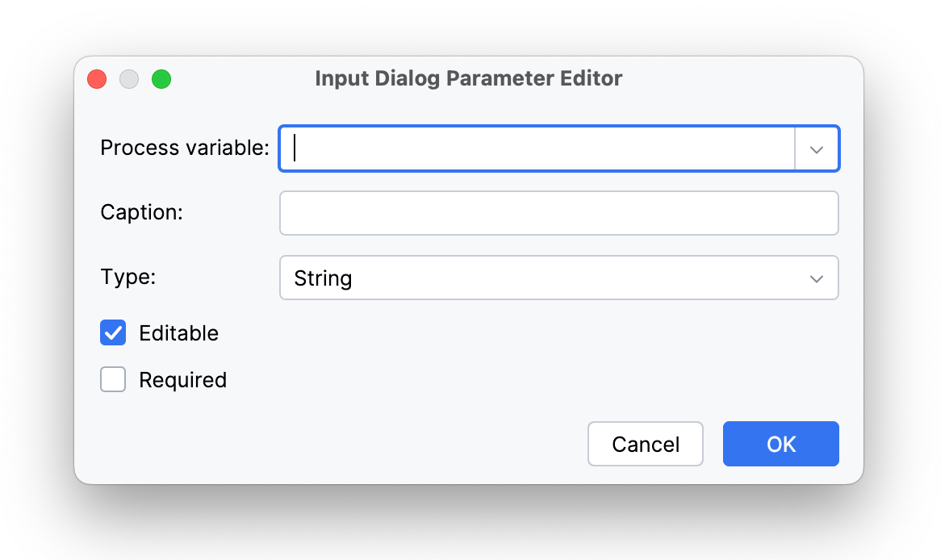The height and width of the screenshot is (560, 949).
Task: Click title bar area right of title
Action: pos(742,79)
